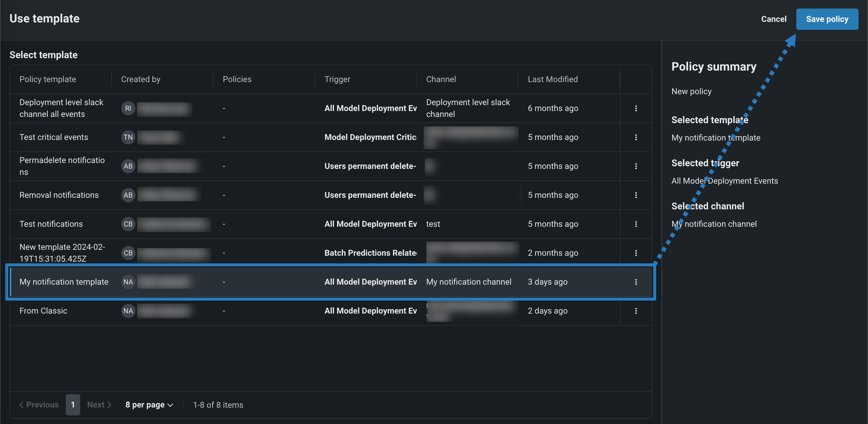This screenshot has width=868, height=424.
Task: Select the From Classic template row
Action: click(x=43, y=311)
